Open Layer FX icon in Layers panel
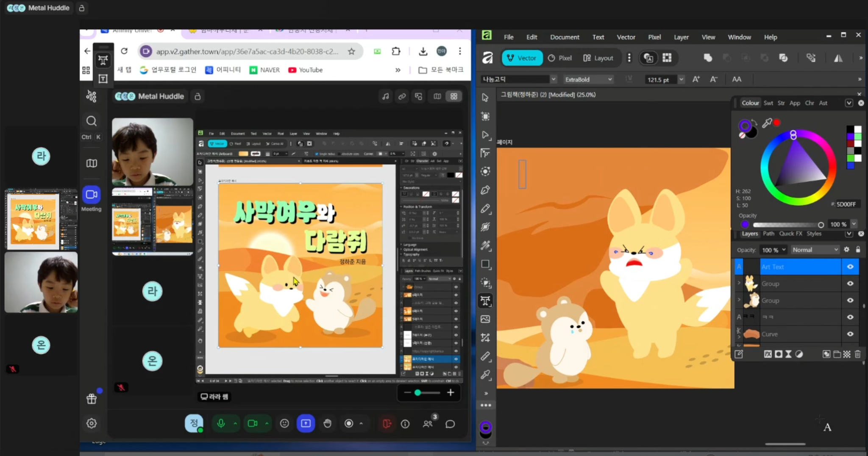 [768, 354]
